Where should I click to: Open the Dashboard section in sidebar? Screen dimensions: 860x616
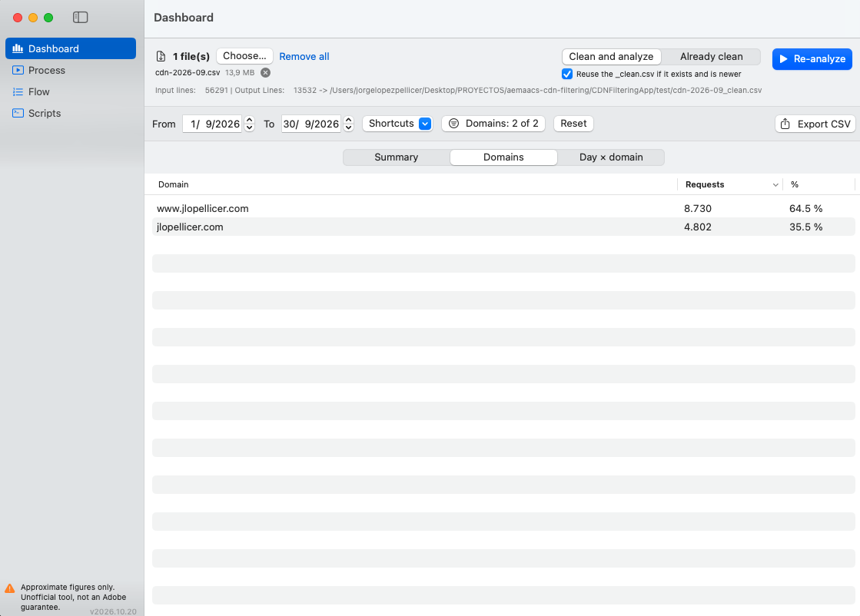point(71,48)
